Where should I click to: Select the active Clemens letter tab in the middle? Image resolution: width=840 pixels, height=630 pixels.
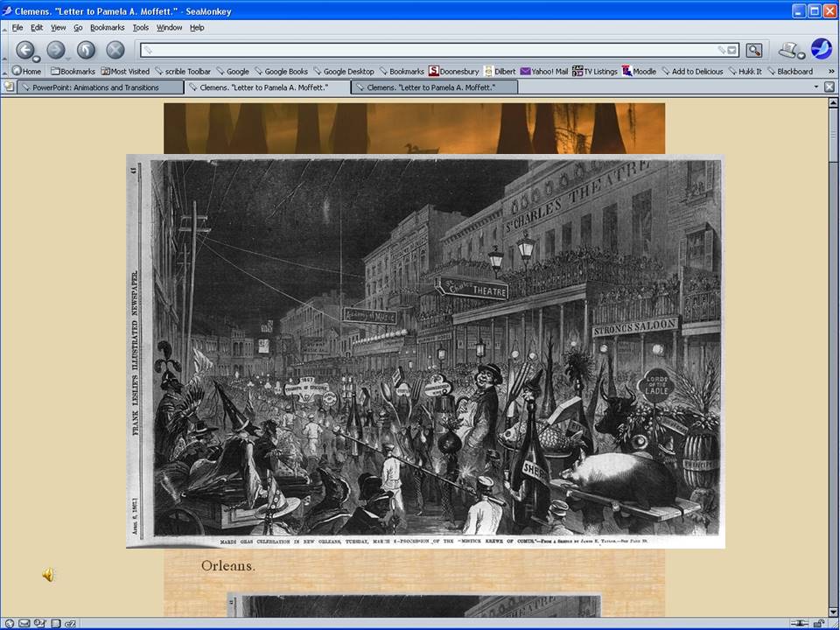click(268, 87)
